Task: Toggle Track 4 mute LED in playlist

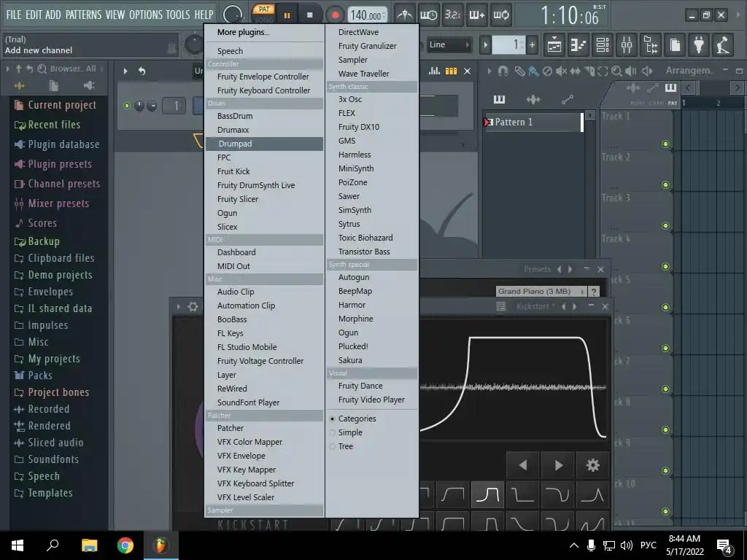Action: coord(665,266)
